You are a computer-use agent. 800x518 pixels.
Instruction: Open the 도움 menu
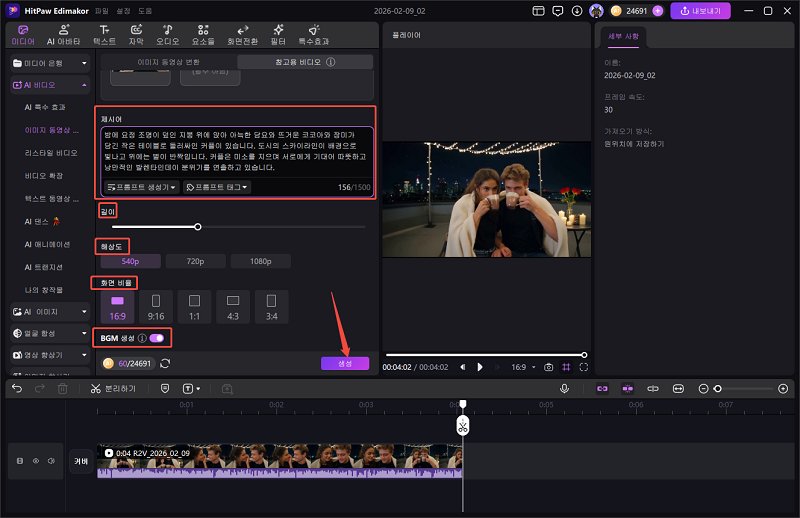click(145, 11)
